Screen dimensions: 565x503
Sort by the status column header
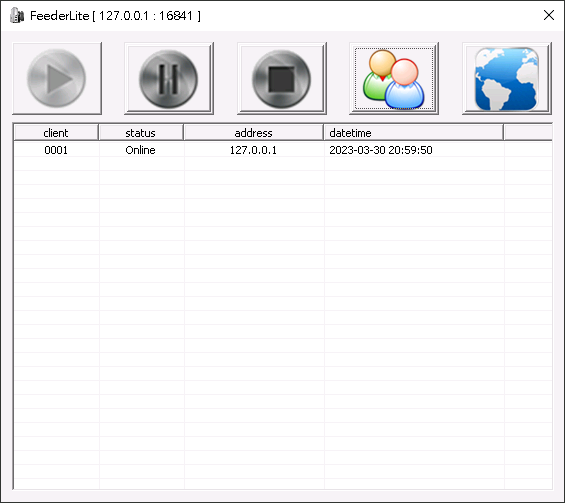[141, 133]
